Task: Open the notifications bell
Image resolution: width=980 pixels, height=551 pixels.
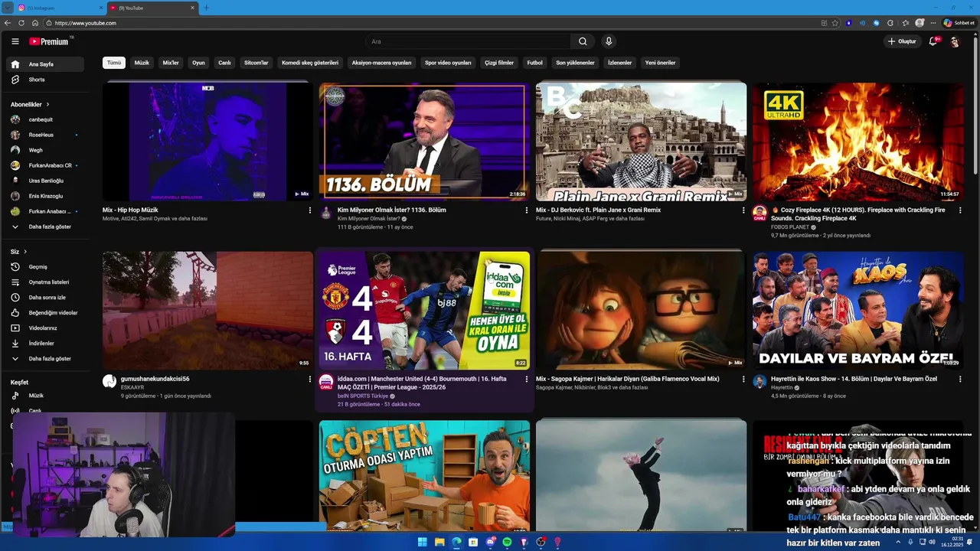Action: pyautogui.click(x=933, y=41)
